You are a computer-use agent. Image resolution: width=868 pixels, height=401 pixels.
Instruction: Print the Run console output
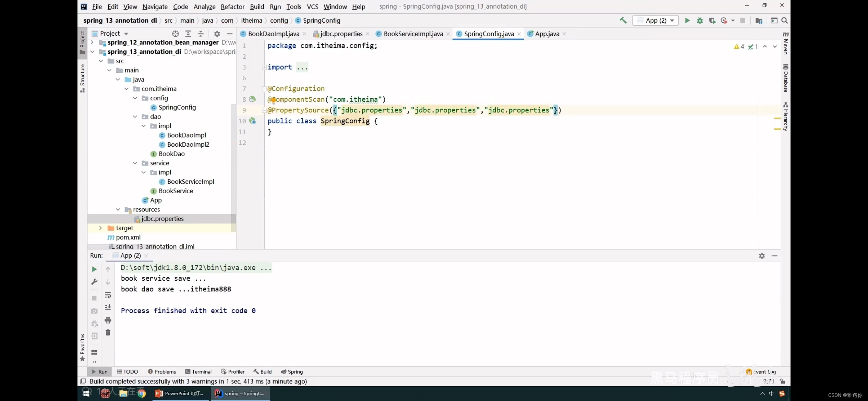pos(108,320)
